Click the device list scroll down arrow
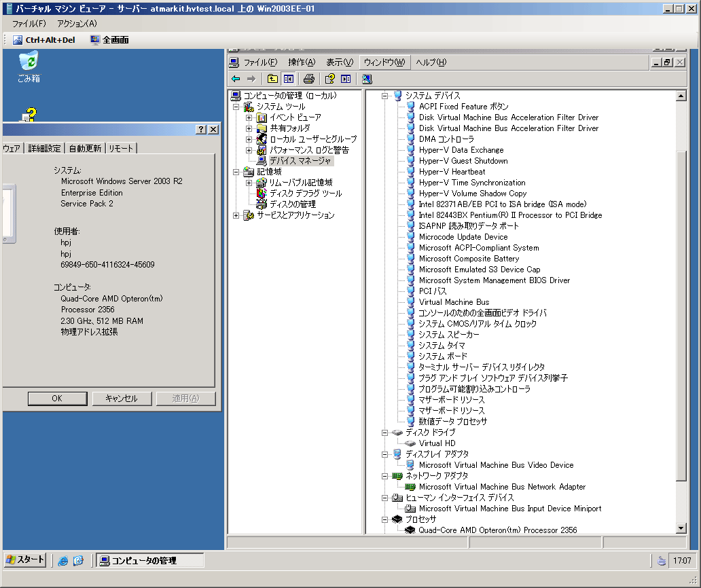 pyautogui.click(x=681, y=528)
